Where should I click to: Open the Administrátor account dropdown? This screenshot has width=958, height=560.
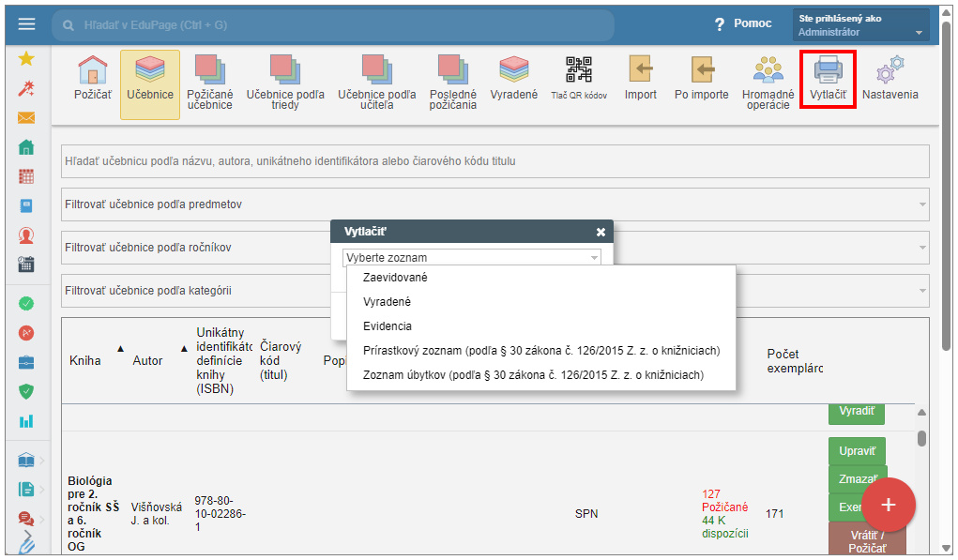[859, 25]
